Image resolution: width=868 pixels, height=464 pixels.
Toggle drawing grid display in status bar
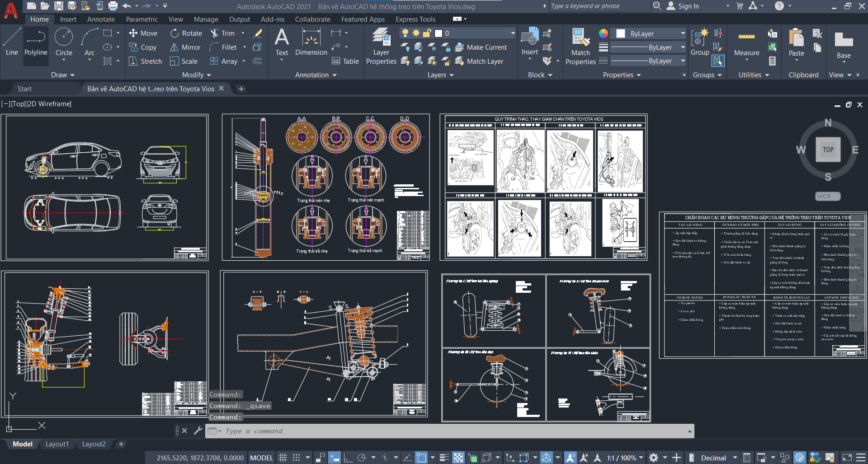(x=283, y=458)
